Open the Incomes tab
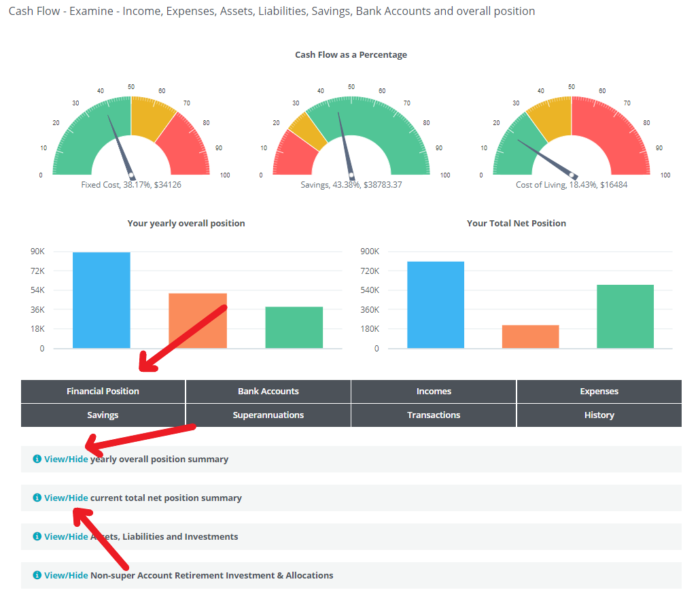 434,392
